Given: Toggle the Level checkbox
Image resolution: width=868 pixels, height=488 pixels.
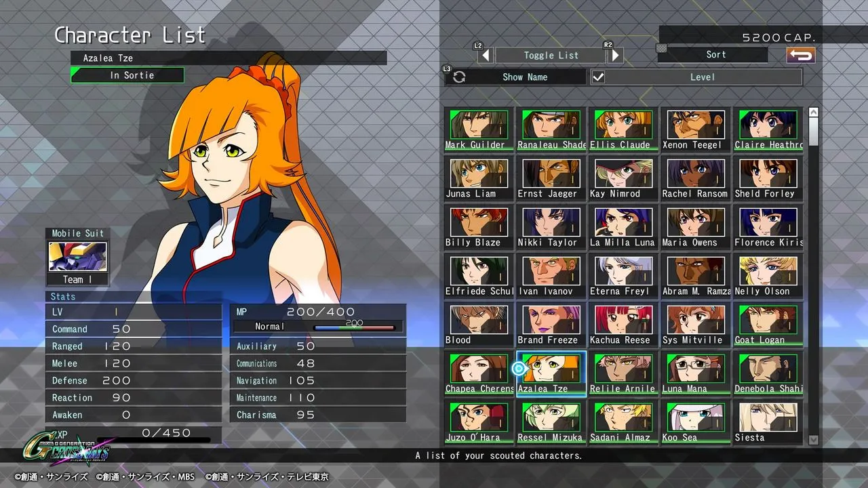Looking at the screenshot, I should 598,77.
